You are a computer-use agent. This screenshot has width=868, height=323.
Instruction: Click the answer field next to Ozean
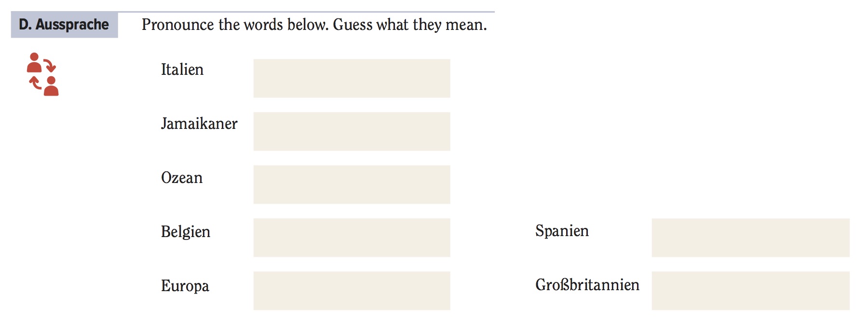coord(352,184)
